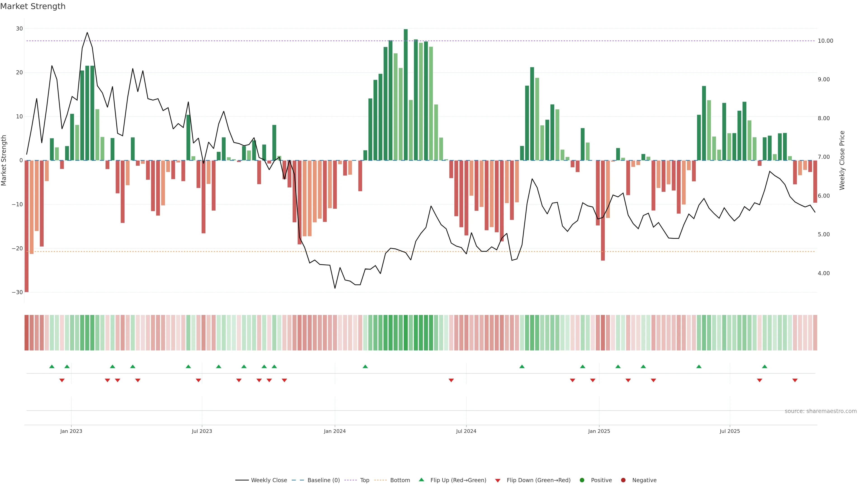Click the darkest green heatmap strip cell

pyautogui.click(x=406, y=333)
